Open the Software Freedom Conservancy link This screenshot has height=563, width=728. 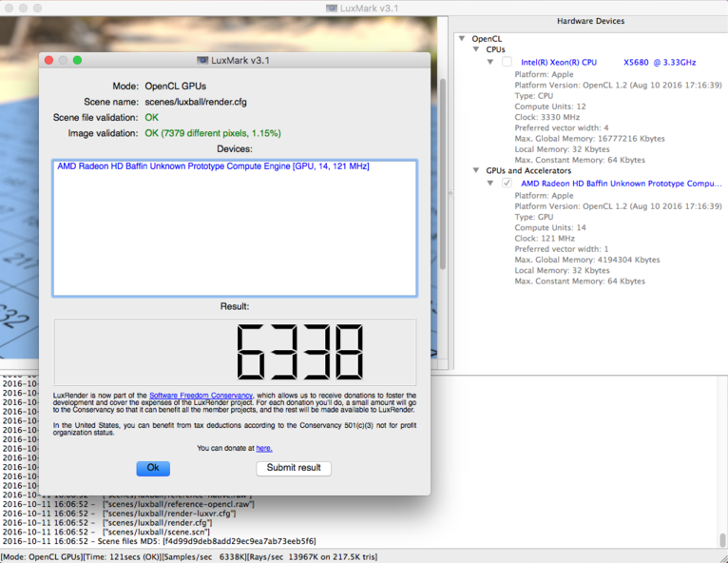pyautogui.click(x=201, y=396)
